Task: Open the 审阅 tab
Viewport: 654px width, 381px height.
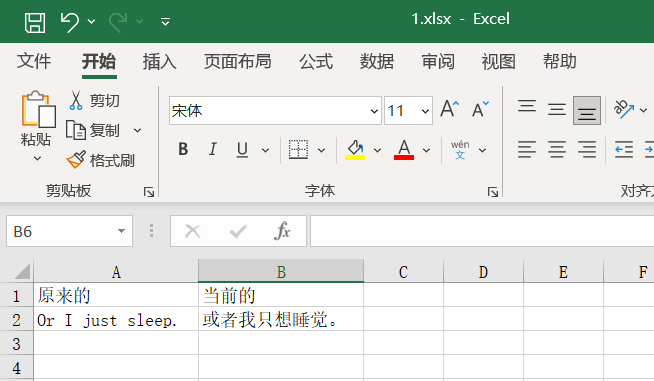Action: click(438, 62)
